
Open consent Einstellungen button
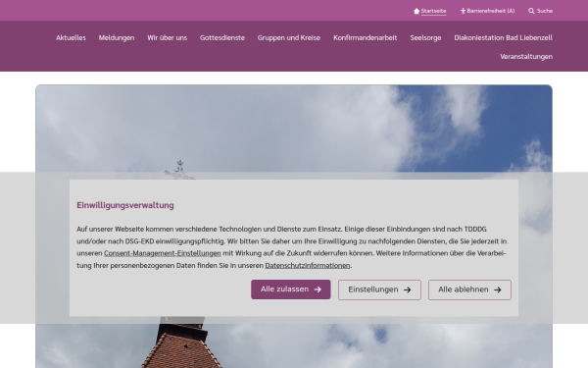379,289
